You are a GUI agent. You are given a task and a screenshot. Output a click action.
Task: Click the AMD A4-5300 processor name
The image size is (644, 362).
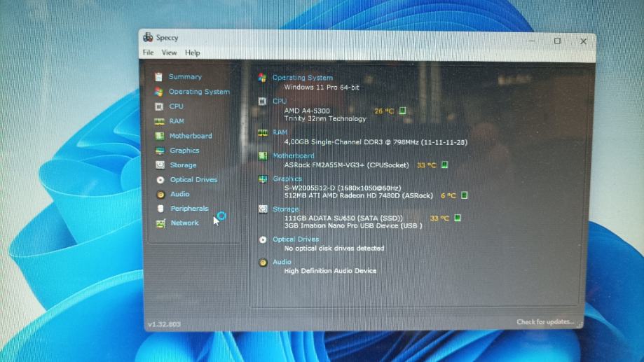(x=307, y=111)
